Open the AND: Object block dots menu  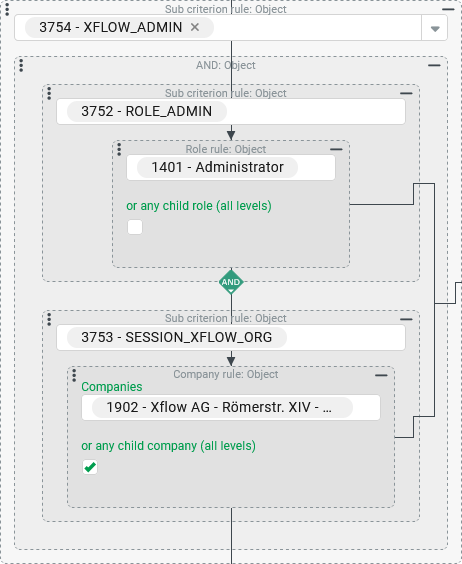tap(21, 65)
